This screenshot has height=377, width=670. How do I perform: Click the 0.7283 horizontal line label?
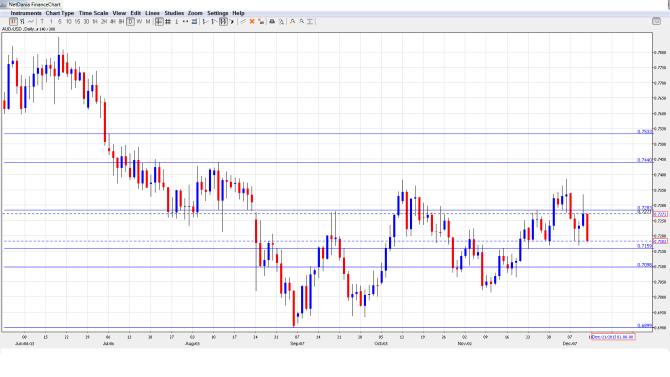coord(645,208)
